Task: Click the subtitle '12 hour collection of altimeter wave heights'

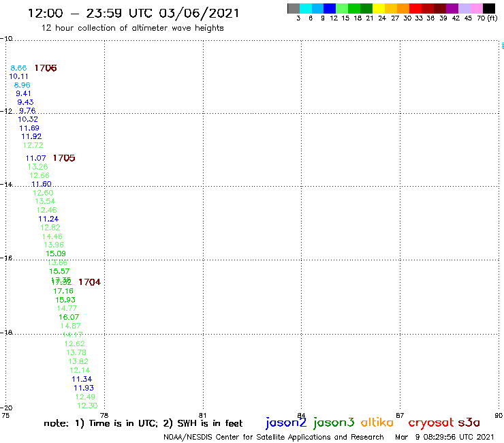Action: click(132, 28)
